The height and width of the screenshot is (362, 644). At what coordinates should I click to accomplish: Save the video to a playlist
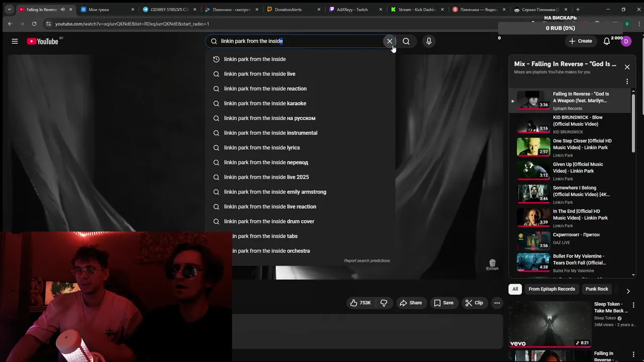click(444, 303)
